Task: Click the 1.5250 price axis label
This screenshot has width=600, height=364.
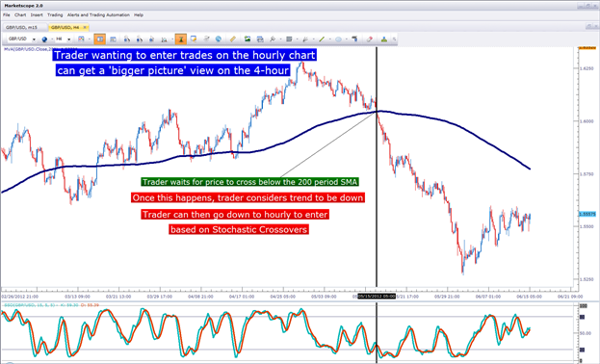Action: pyautogui.click(x=587, y=279)
